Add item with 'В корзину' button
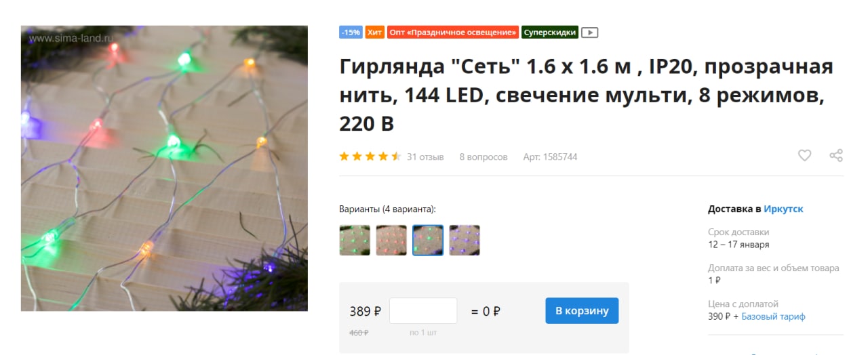868x355 pixels. click(582, 311)
